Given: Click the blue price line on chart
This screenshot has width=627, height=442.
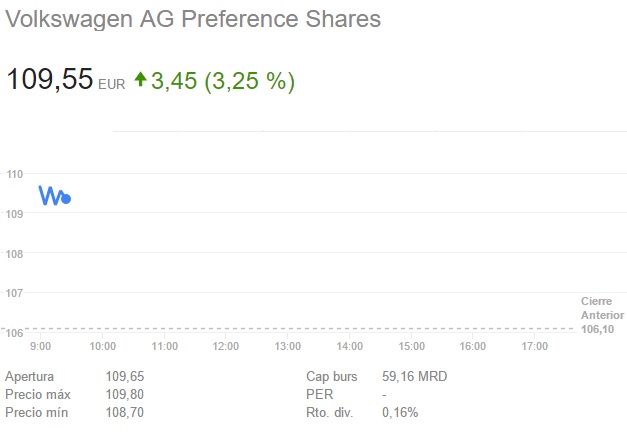Looking at the screenshot, I should click(50, 195).
